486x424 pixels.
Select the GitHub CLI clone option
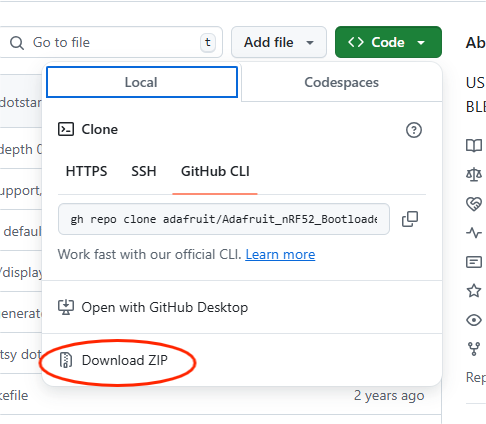click(x=215, y=171)
